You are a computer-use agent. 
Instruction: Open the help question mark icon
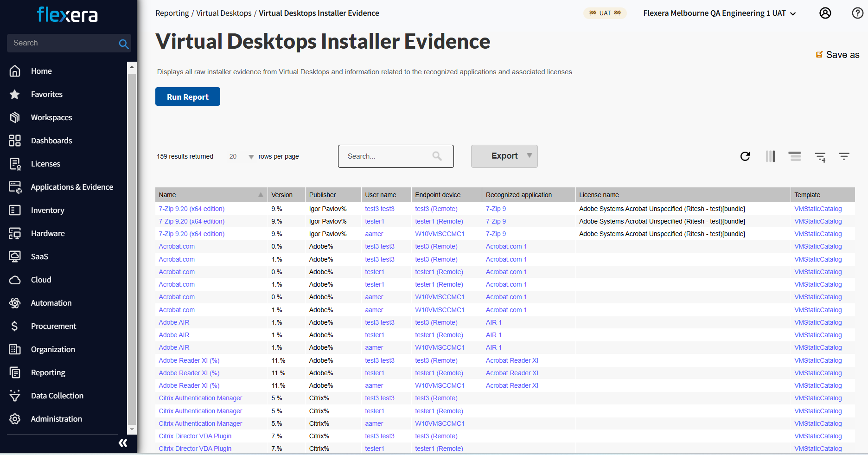(857, 13)
